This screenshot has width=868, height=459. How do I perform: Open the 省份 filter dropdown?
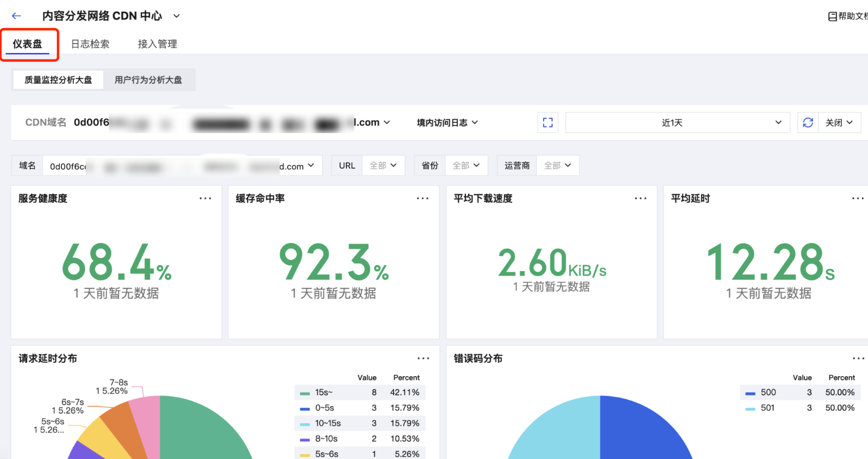(x=466, y=166)
